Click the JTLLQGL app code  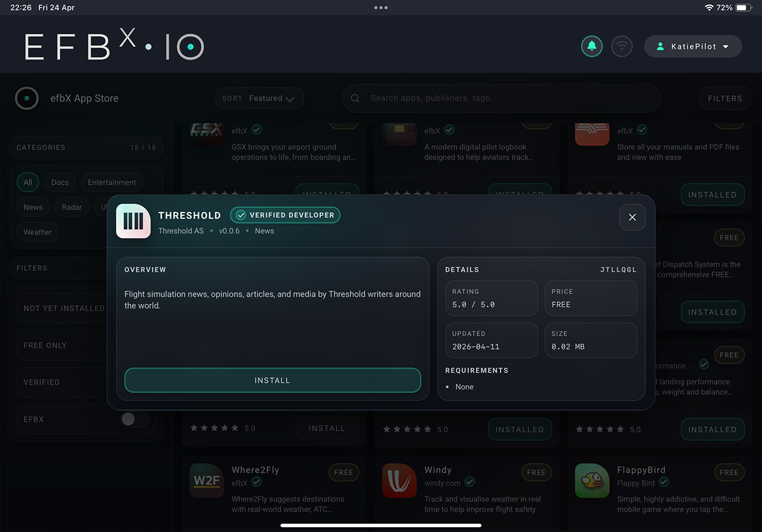(x=619, y=270)
